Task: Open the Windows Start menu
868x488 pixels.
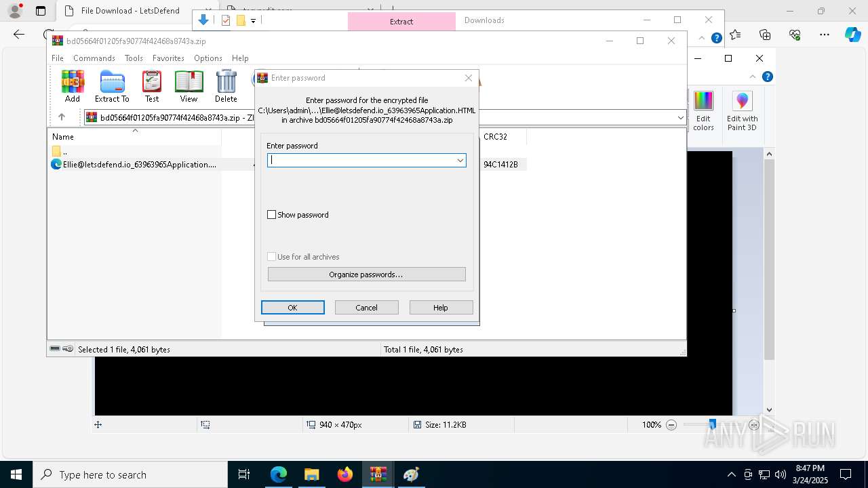Action: tap(16, 474)
